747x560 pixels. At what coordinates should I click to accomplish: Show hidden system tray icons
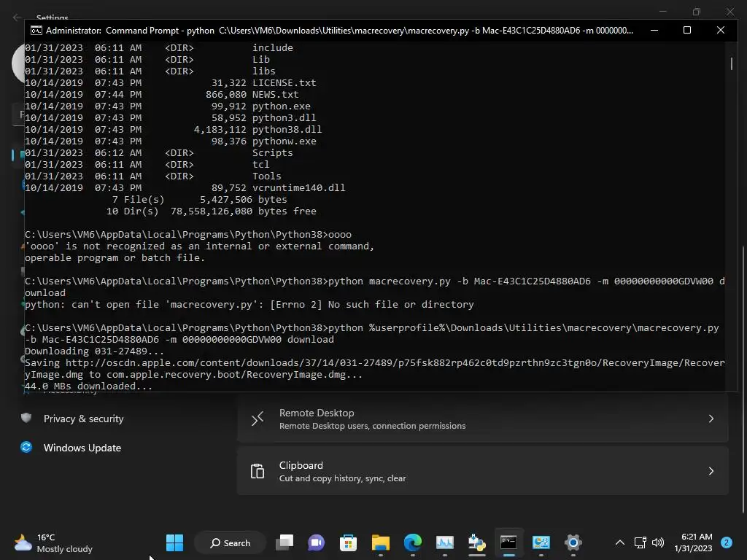(620, 542)
